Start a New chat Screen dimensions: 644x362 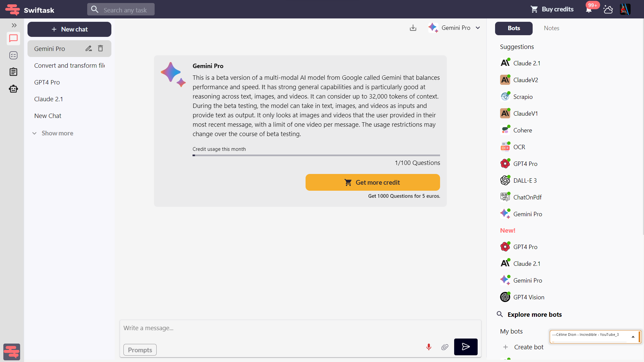pyautogui.click(x=69, y=29)
